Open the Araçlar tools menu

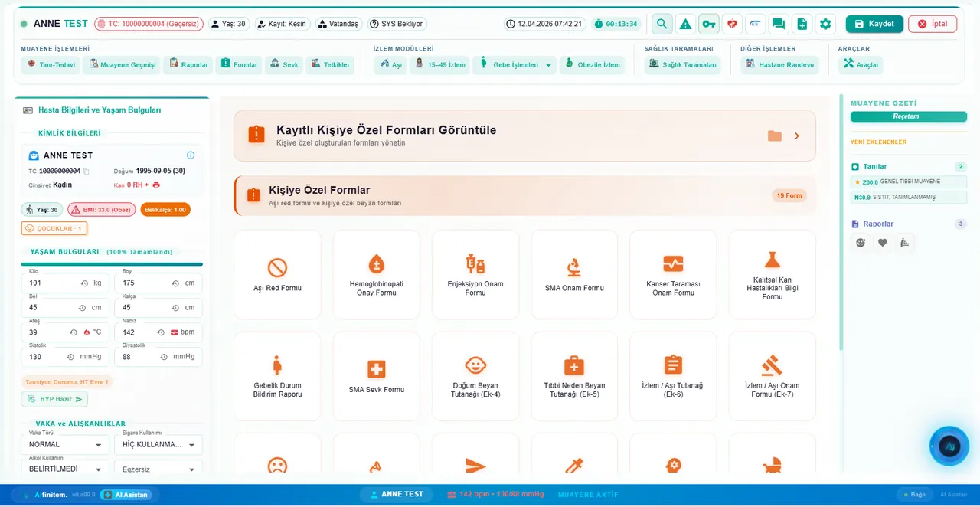(x=861, y=65)
